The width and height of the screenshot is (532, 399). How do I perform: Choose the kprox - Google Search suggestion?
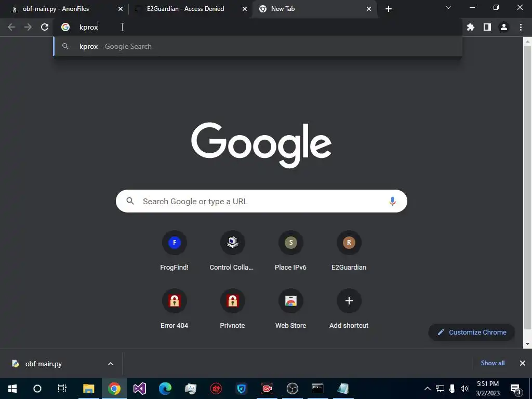click(258, 46)
